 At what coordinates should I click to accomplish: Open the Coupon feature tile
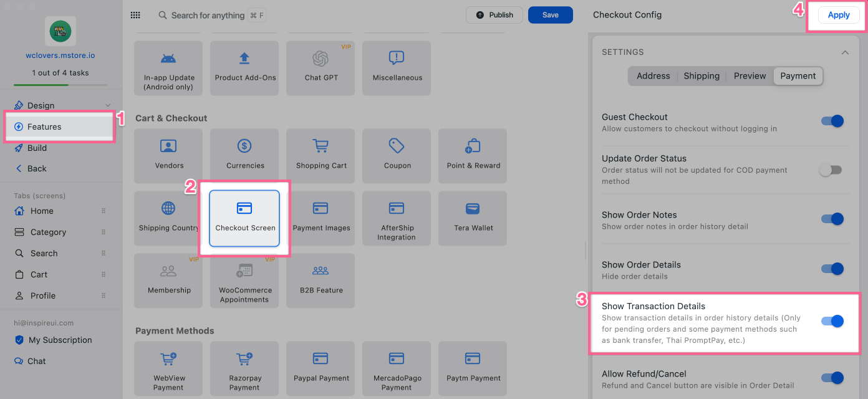(x=397, y=155)
